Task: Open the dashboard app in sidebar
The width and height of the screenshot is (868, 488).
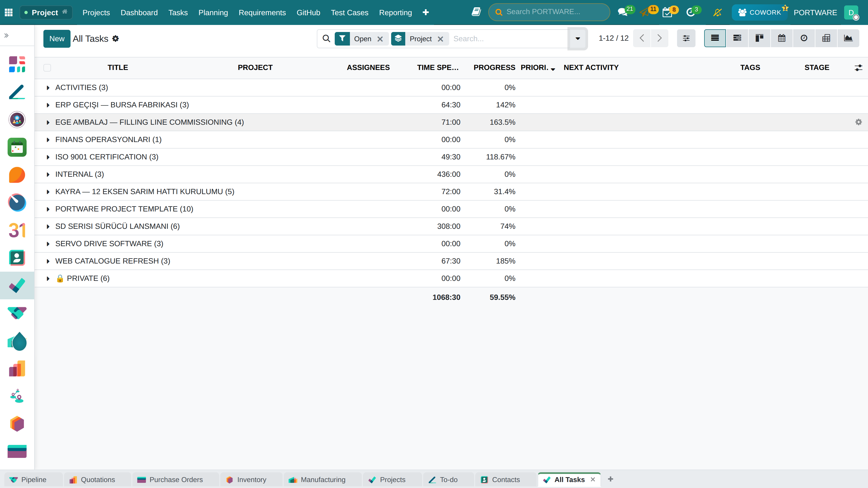Action: (x=17, y=64)
